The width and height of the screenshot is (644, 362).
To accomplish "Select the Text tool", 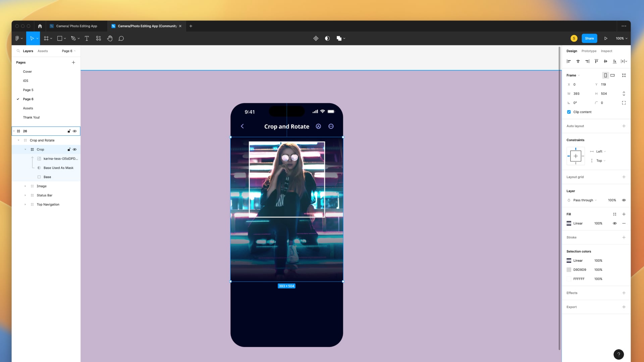I will tap(87, 38).
